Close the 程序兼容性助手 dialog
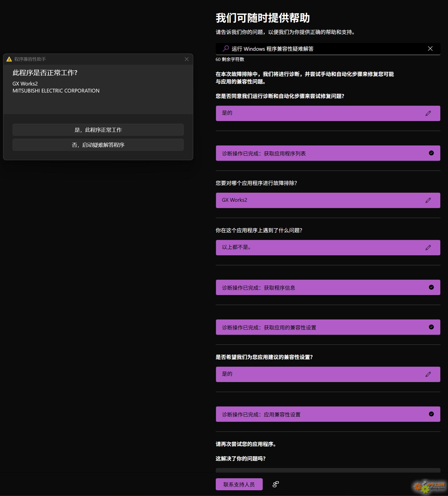The height and width of the screenshot is (496, 448). [187, 59]
